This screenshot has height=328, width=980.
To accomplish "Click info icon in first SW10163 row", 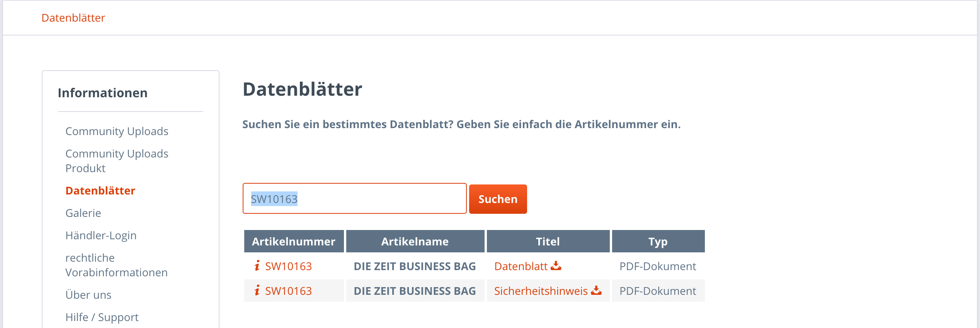I will click(x=257, y=265).
